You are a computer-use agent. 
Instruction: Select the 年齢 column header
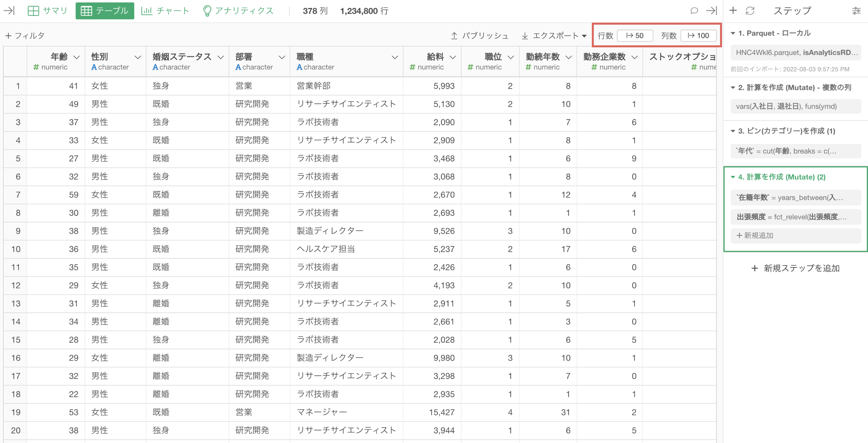pyautogui.click(x=55, y=61)
